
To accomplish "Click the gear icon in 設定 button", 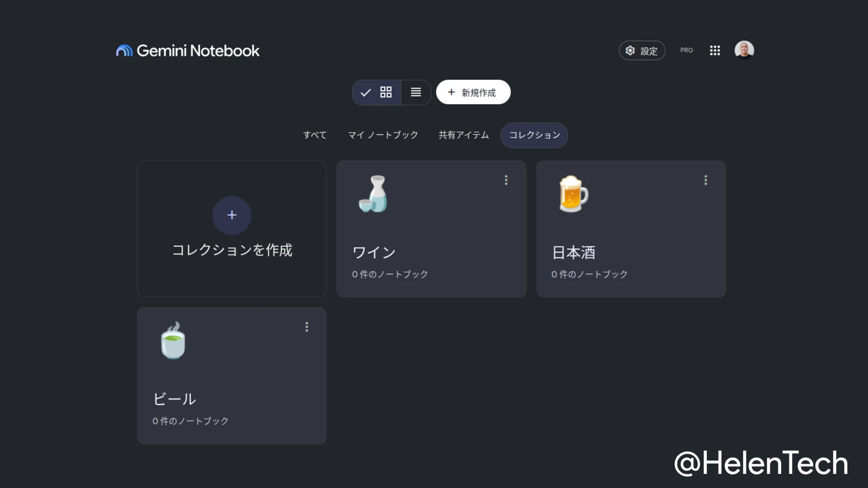I will [630, 50].
